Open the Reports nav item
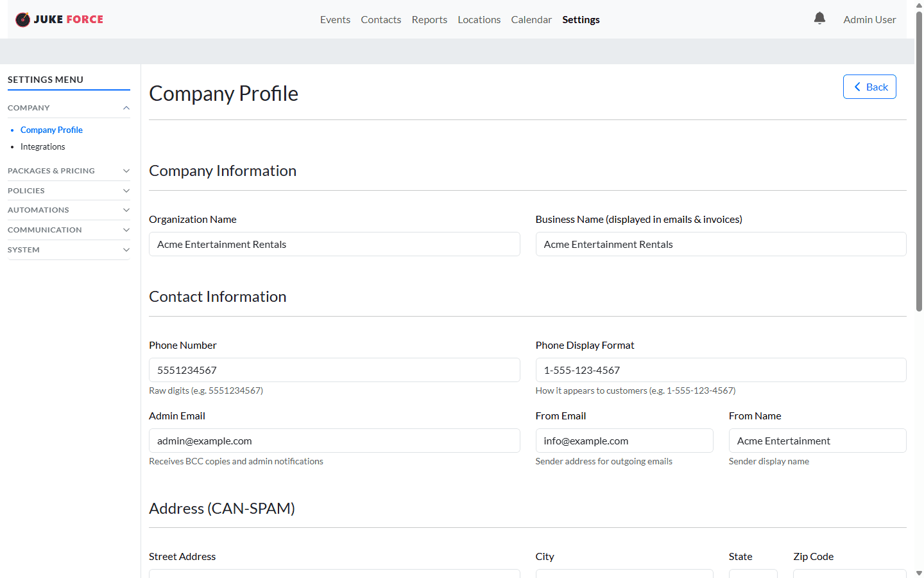This screenshot has height=578, width=924. [x=429, y=20]
